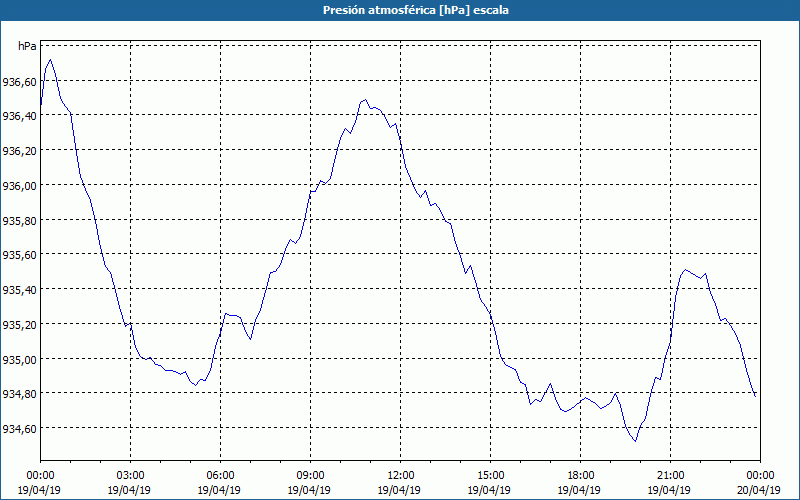Click the 20/04/19 date label
The height and width of the screenshot is (500, 800).
click(x=760, y=490)
